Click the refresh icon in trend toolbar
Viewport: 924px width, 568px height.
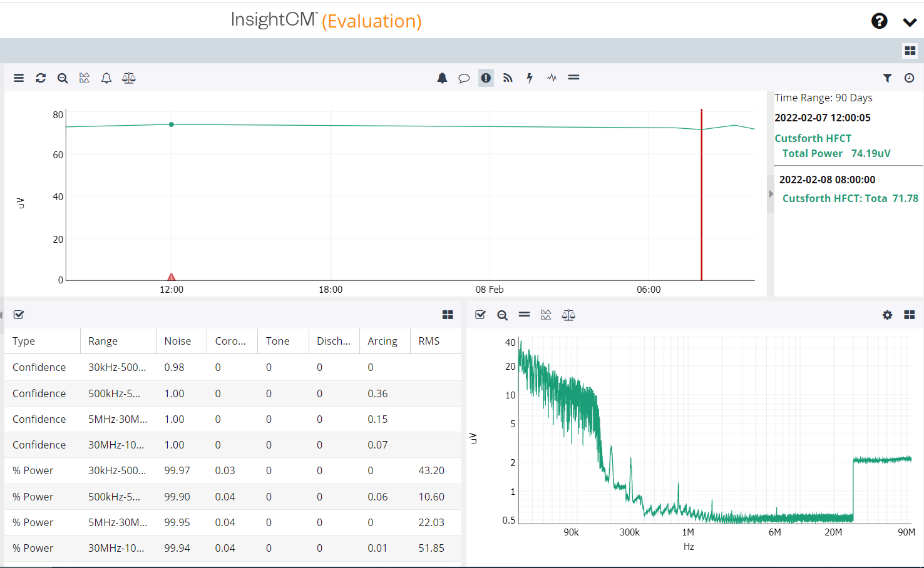click(41, 78)
